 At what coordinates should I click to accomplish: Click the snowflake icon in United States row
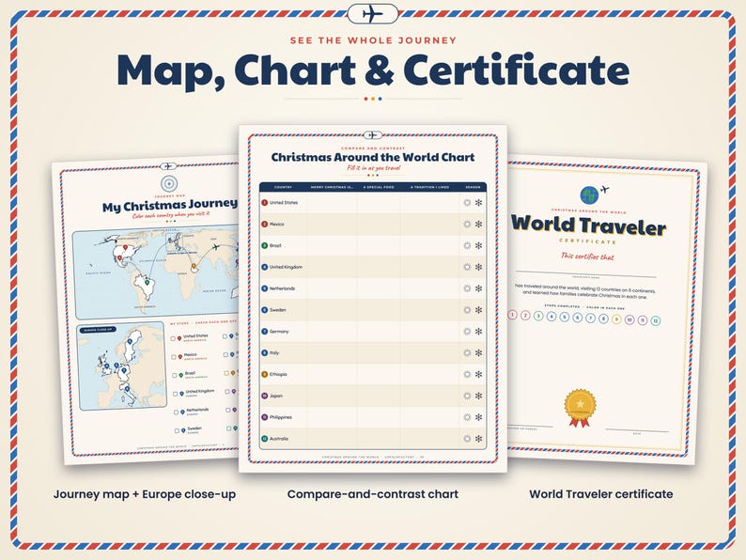coord(478,203)
